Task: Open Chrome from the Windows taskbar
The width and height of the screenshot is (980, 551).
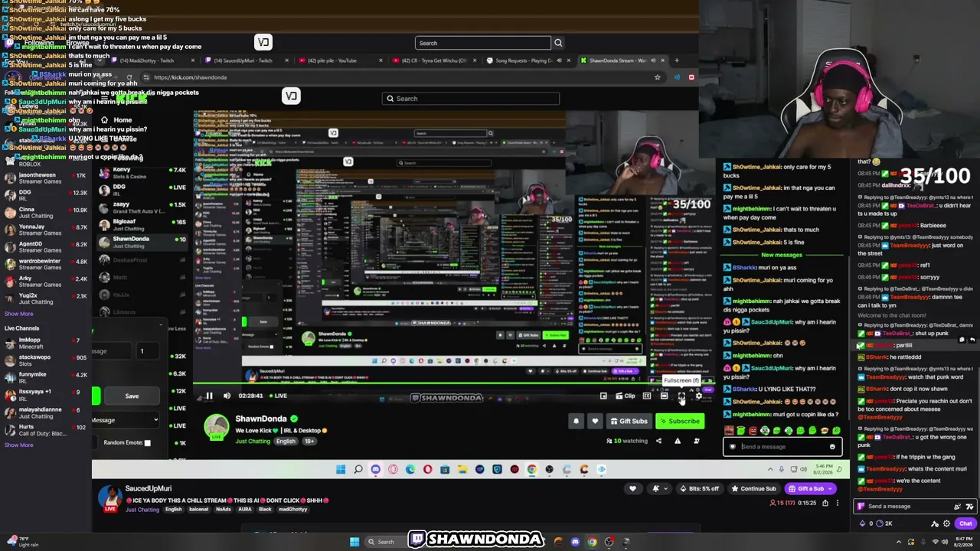Action: (592, 542)
